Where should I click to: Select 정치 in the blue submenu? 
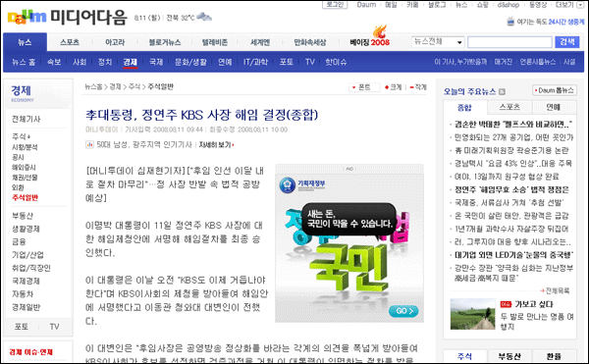coord(105,62)
